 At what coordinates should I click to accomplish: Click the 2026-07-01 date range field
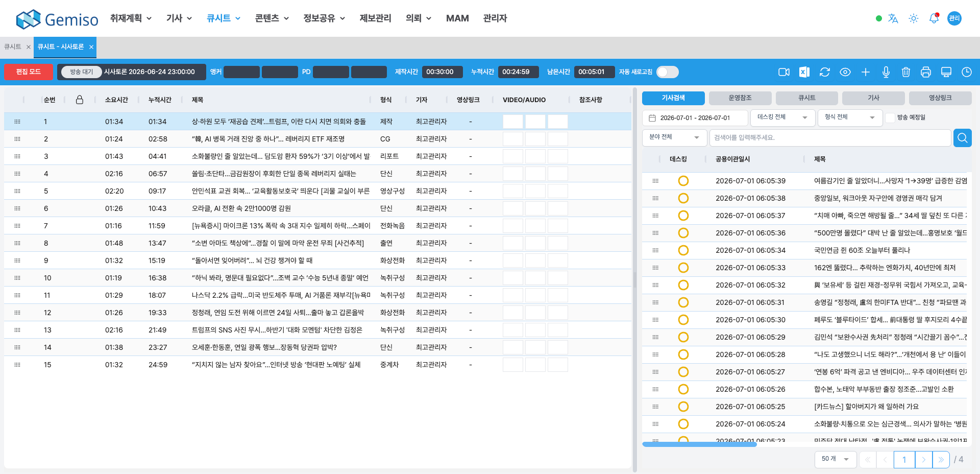(695, 118)
